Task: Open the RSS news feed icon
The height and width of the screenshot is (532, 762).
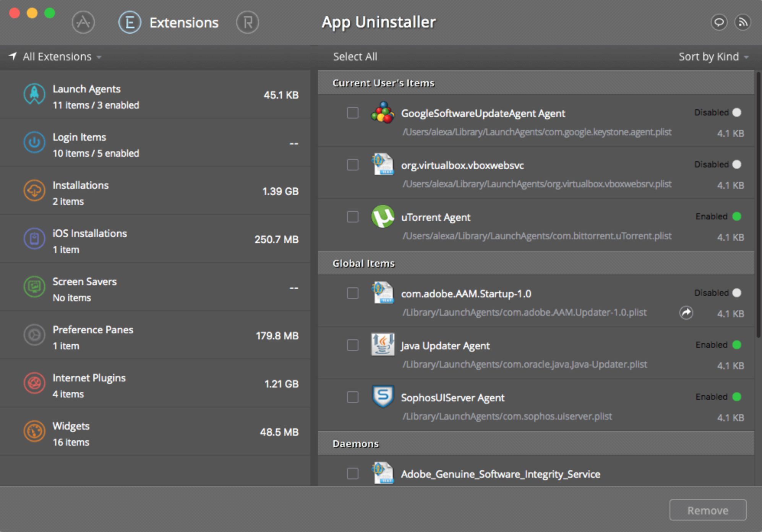Action: point(743,22)
